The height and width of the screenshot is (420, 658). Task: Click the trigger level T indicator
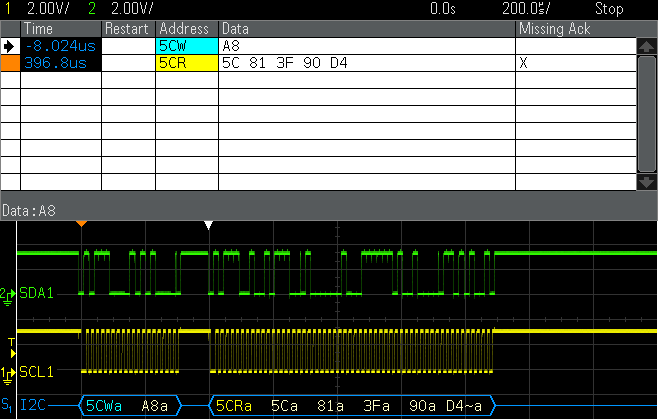[x=13, y=349]
